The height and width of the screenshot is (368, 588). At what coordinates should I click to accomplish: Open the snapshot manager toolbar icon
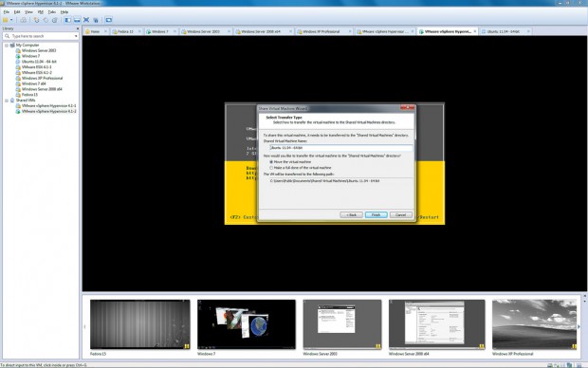pyautogui.click(x=54, y=20)
